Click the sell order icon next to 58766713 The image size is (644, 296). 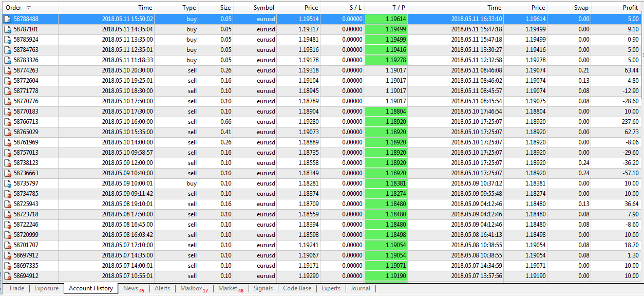coord(8,122)
